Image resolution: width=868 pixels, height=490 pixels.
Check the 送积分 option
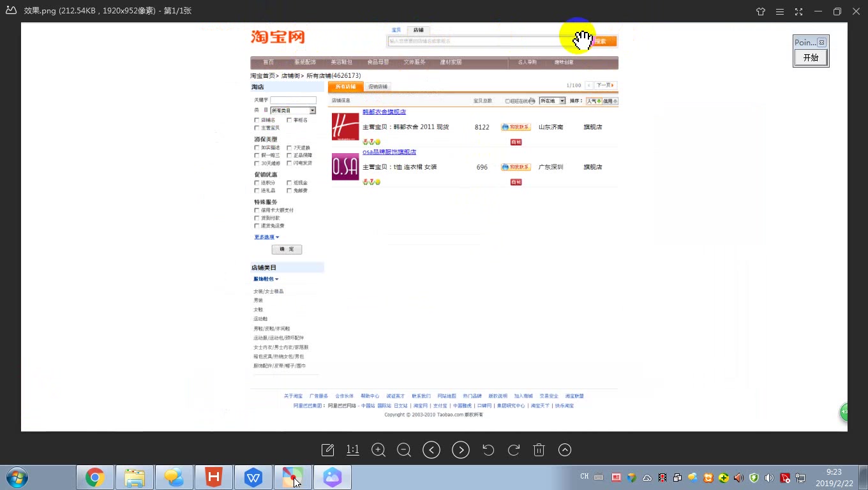point(257,182)
